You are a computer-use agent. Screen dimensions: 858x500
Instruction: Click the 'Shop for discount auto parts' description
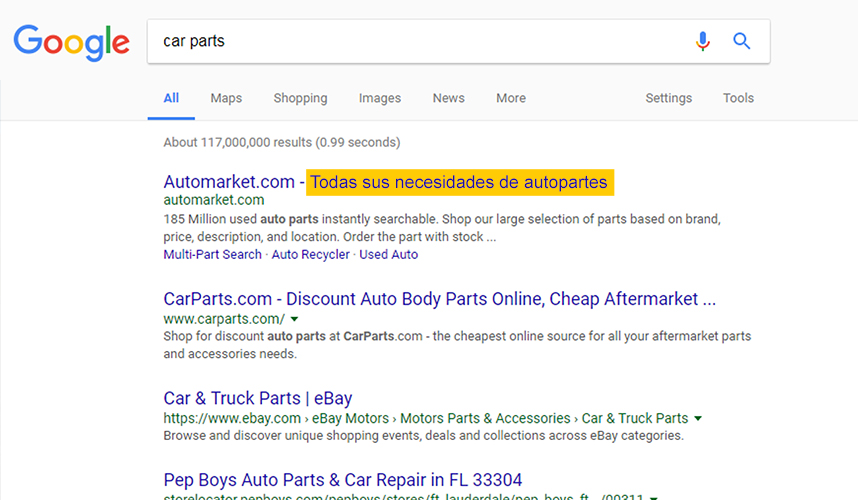[457, 345]
